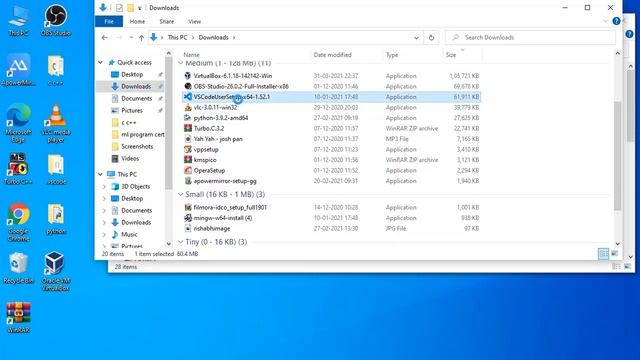Go up one folder level arrow
The image size is (640, 360).
pos(141,38)
